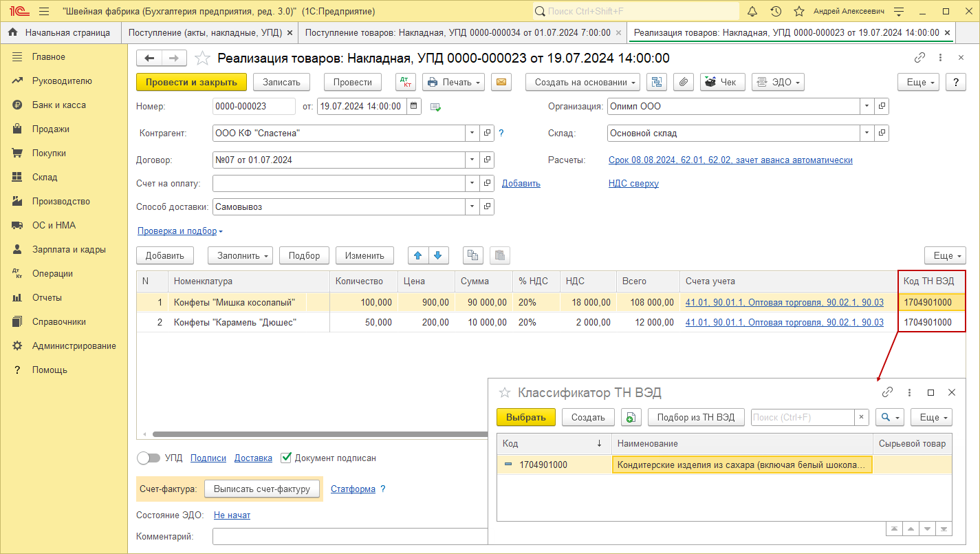Image resolution: width=980 pixels, height=554 pixels.
Task: Send document by email envelope icon
Action: pyautogui.click(x=501, y=82)
